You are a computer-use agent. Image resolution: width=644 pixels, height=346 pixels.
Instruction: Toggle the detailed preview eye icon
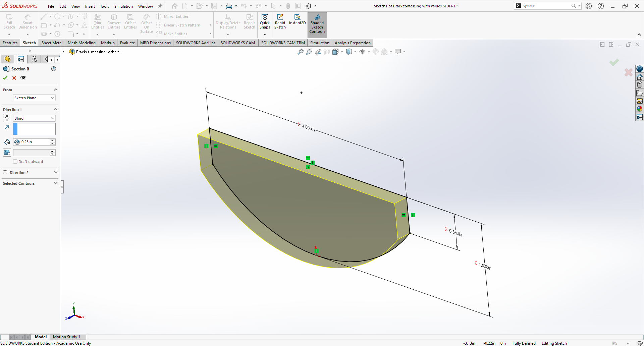[23, 78]
